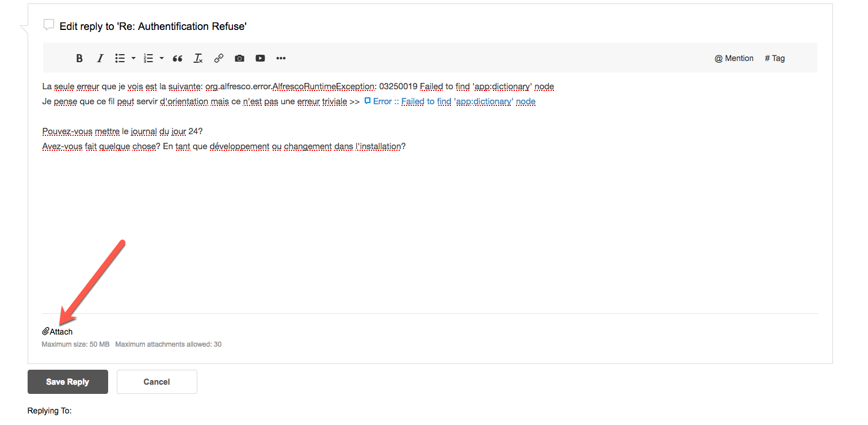The height and width of the screenshot is (425, 868).
Task: Insert a bulleted list
Action: point(120,58)
